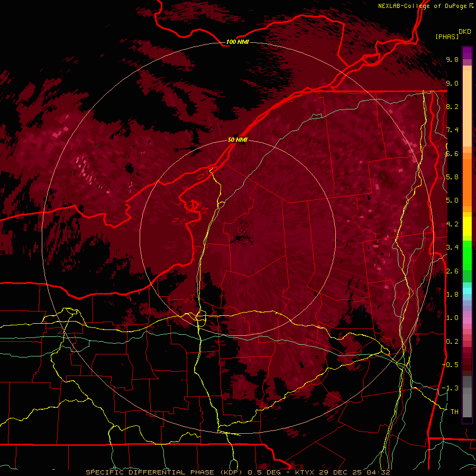The height and width of the screenshot is (476, 476).
Task: Click the KTYX station ID in the caption
Action: (305, 472)
